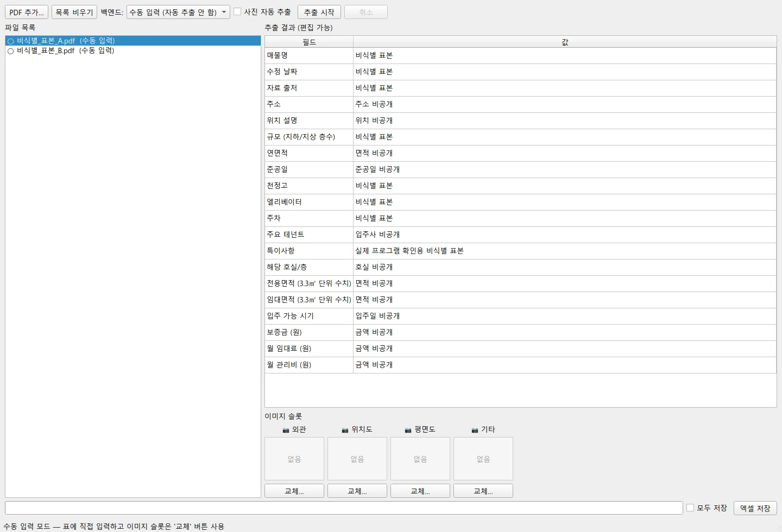Select the 기타 empty image slot
Image resolution: width=782 pixels, height=532 pixels.
coord(483,459)
